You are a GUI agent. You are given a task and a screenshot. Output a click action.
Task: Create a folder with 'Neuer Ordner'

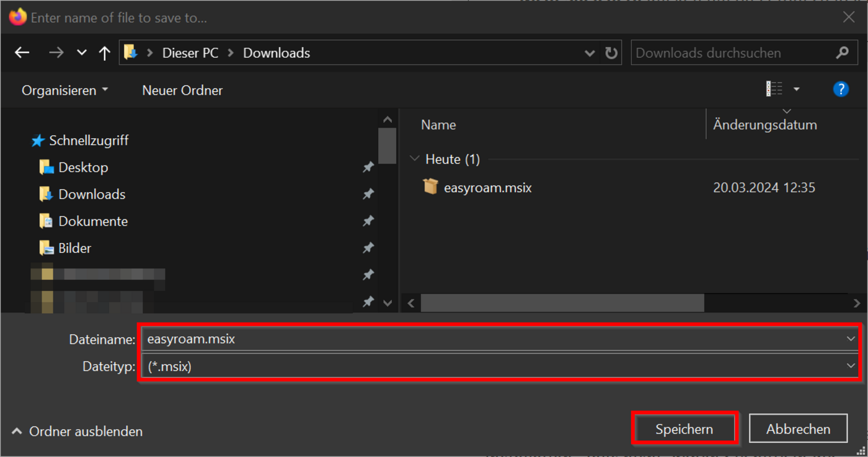[182, 90]
